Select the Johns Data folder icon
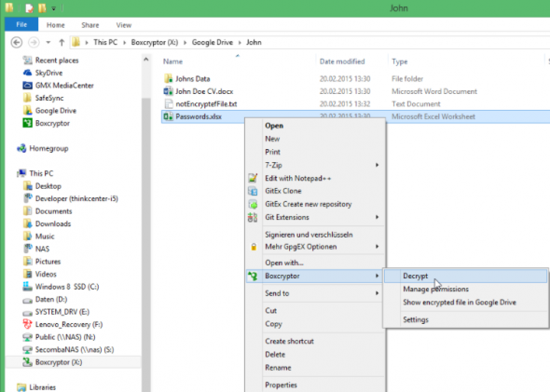Screen dimensions: 550x392 pos(169,78)
